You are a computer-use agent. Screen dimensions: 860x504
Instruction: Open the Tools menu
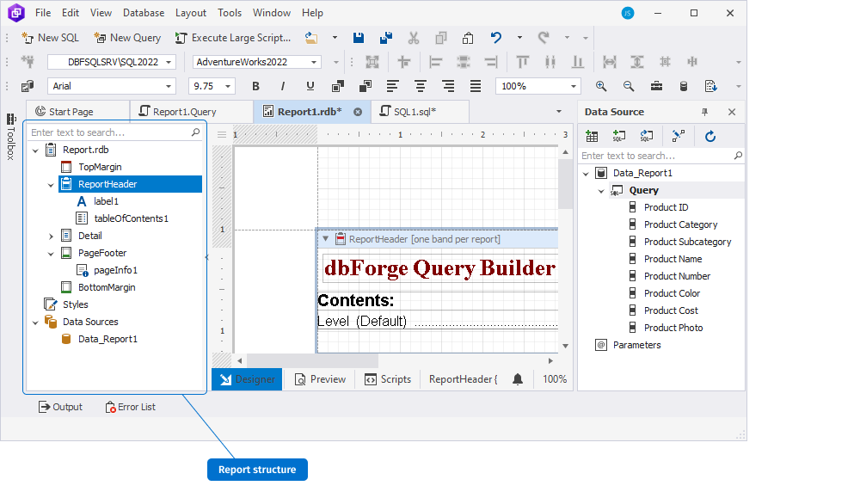[230, 13]
